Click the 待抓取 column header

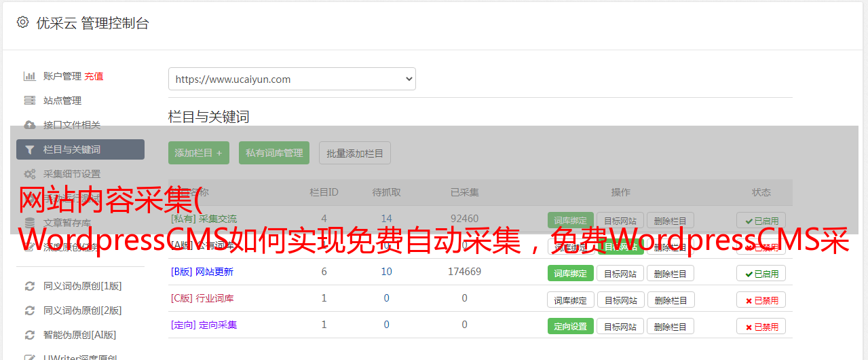[x=387, y=192]
